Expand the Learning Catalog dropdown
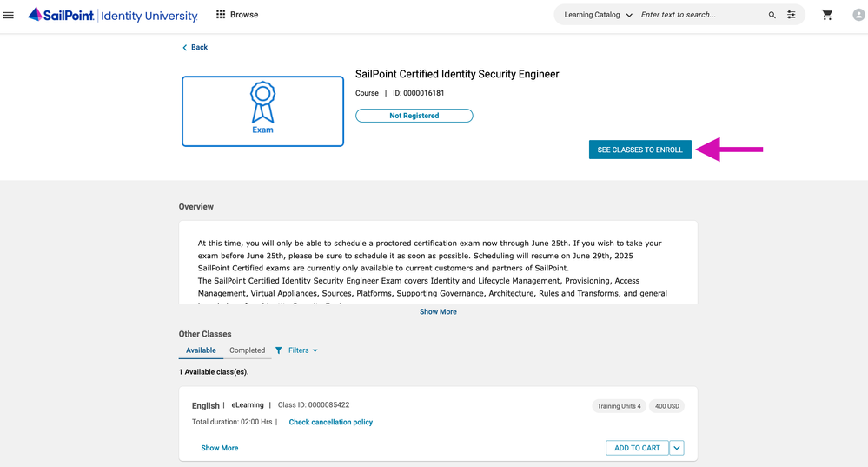Screen dimensions: 868x467 tap(598, 15)
